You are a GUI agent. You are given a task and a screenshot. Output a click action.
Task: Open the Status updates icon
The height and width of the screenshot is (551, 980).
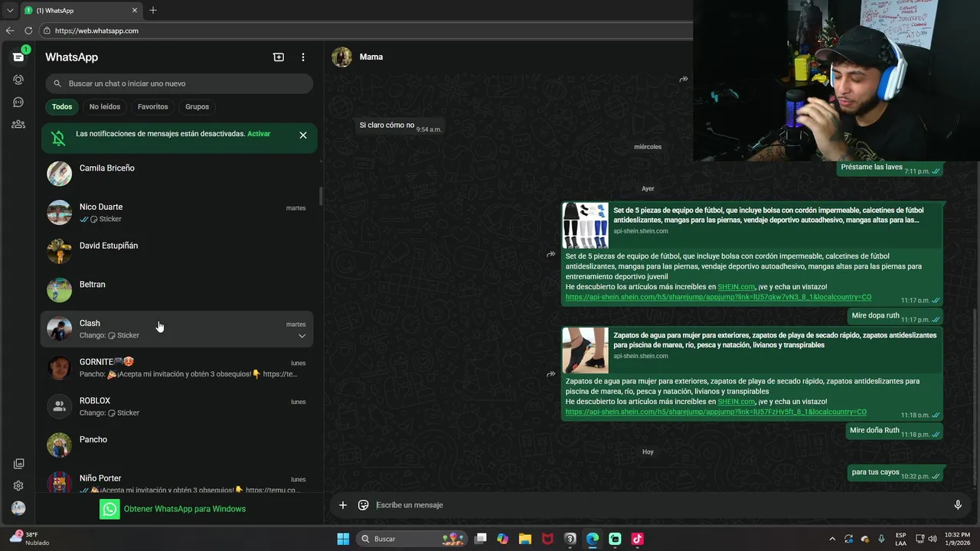click(18, 80)
